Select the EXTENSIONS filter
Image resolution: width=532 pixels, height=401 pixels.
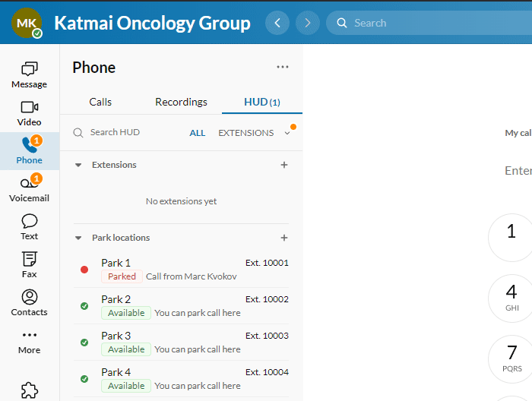[246, 133]
